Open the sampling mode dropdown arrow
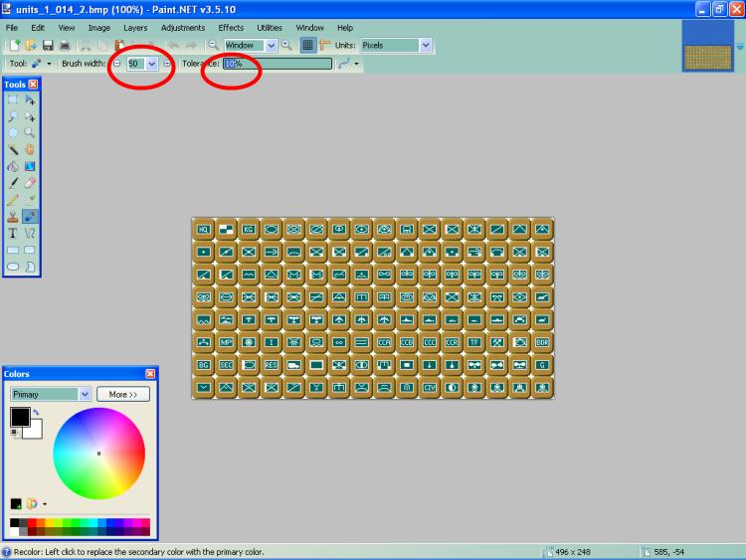 coord(356,64)
